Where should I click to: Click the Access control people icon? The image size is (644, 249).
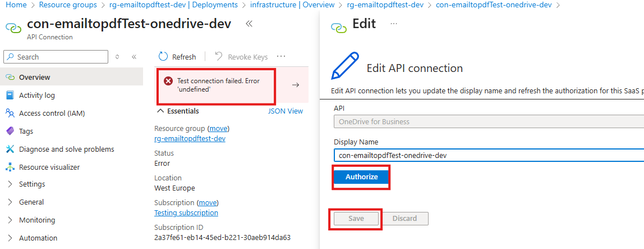point(10,113)
